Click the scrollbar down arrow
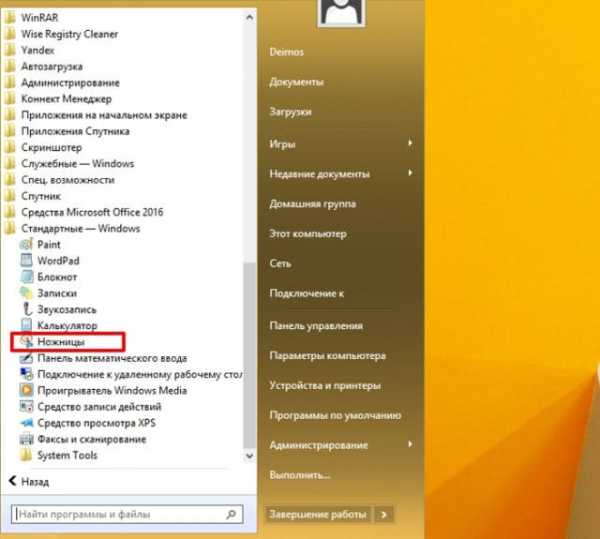The width and height of the screenshot is (600, 539). click(x=250, y=455)
